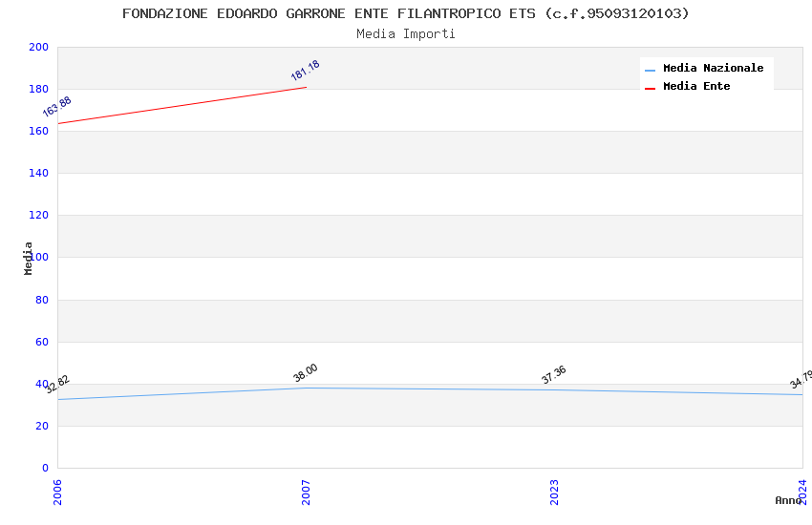Click the 2006 x-axis year label
The image size is (812, 525).
[x=57, y=492]
